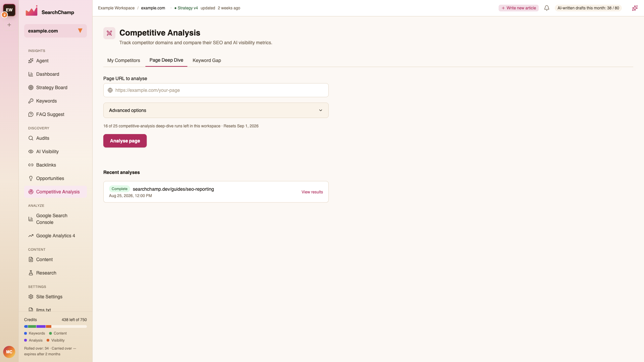Open the MC user avatar
This screenshot has height=362, width=644.
pyautogui.click(x=9, y=352)
